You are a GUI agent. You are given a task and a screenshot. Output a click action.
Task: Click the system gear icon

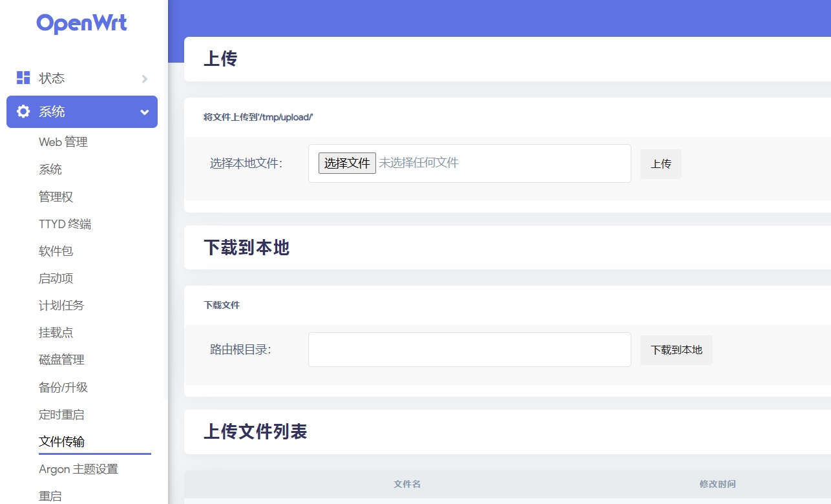[x=23, y=112]
